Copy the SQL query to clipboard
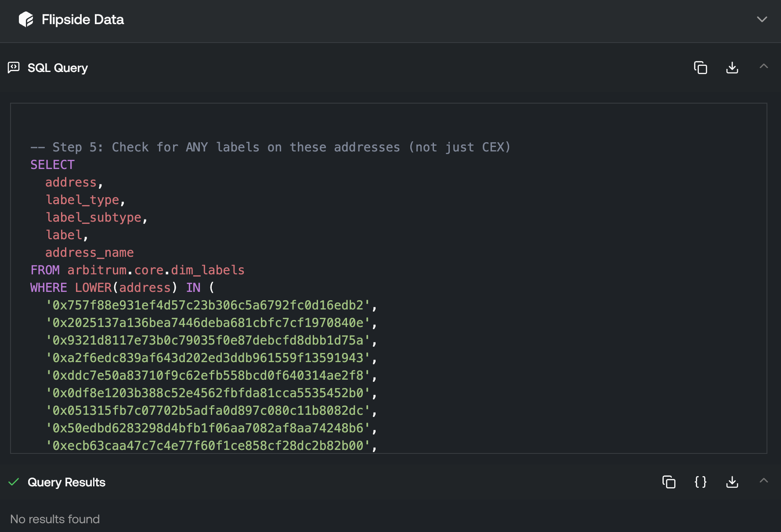 coord(701,68)
